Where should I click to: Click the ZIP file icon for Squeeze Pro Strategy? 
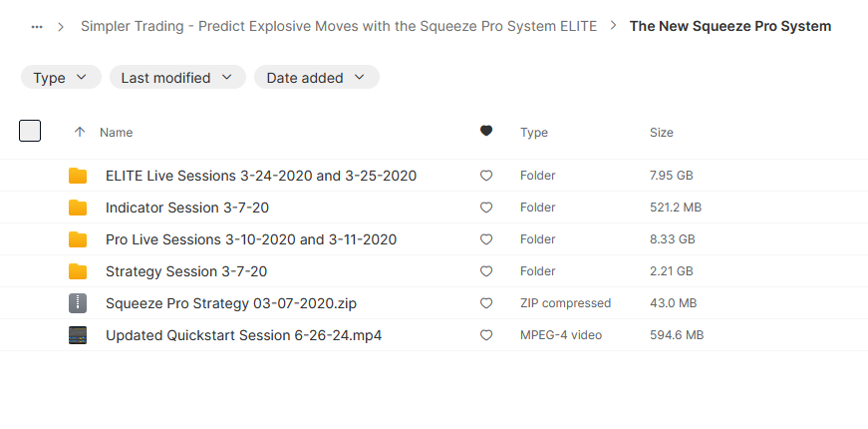coord(78,303)
